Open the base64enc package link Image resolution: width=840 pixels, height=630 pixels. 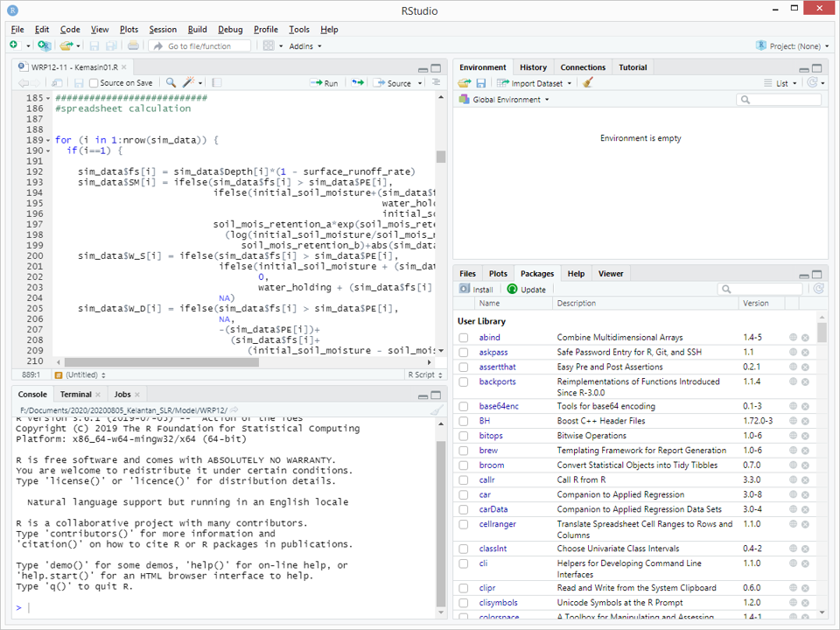pyautogui.click(x=499, y=406)
